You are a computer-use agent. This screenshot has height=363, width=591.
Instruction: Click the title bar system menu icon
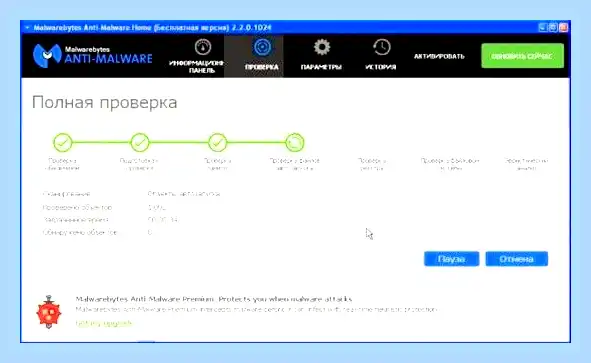[27, 28]
